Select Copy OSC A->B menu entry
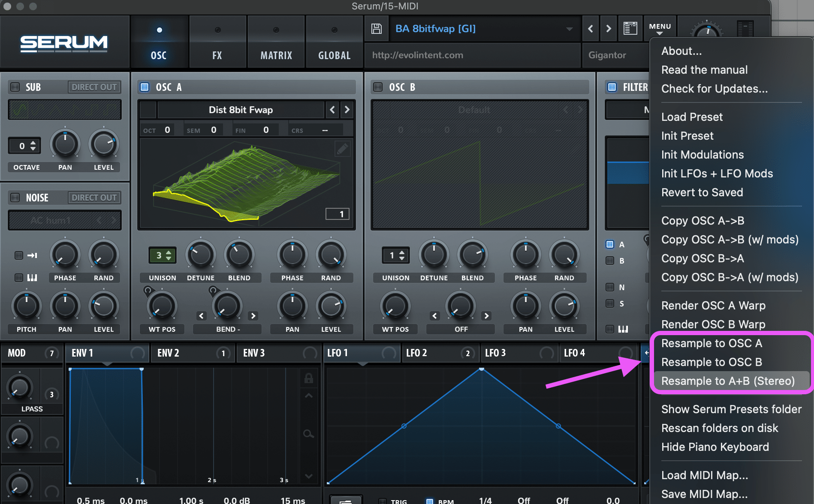The width and height of the screenshot is (814, 504). pos(703,221)
